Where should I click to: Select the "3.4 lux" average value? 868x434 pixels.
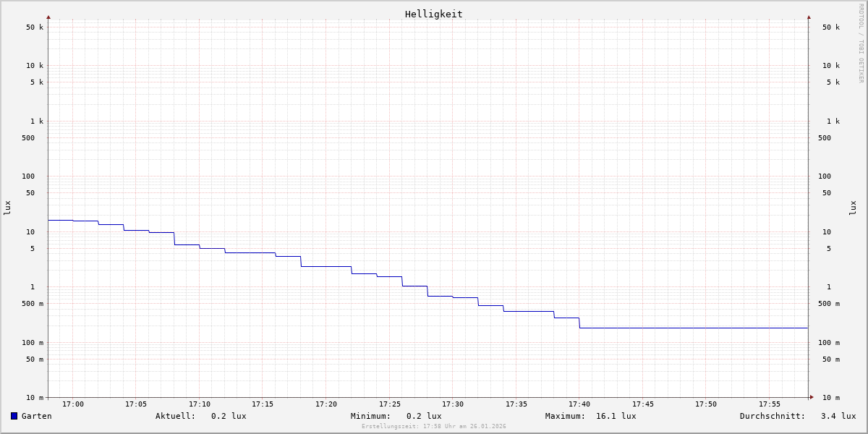pos(838,416)
